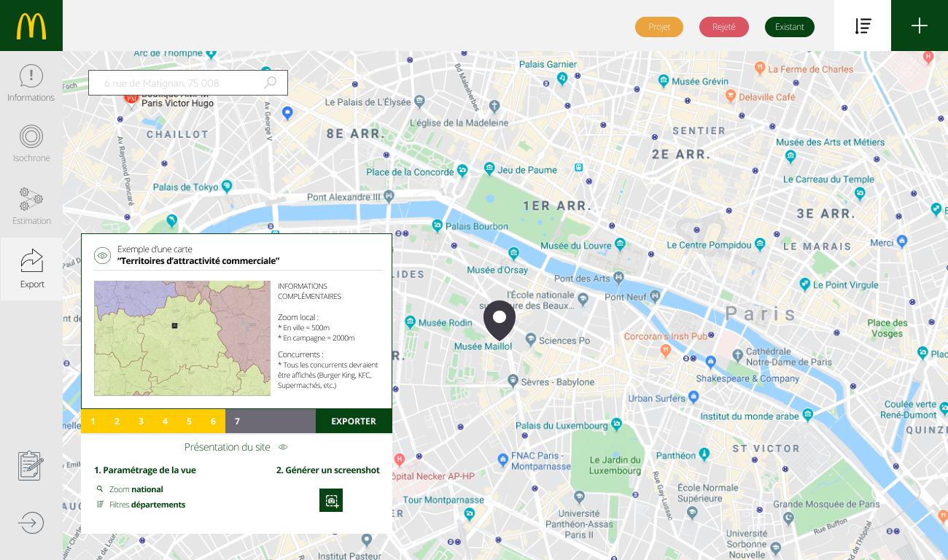Click the address search field
Screen dimensions: 948x560
coord(188,82)
